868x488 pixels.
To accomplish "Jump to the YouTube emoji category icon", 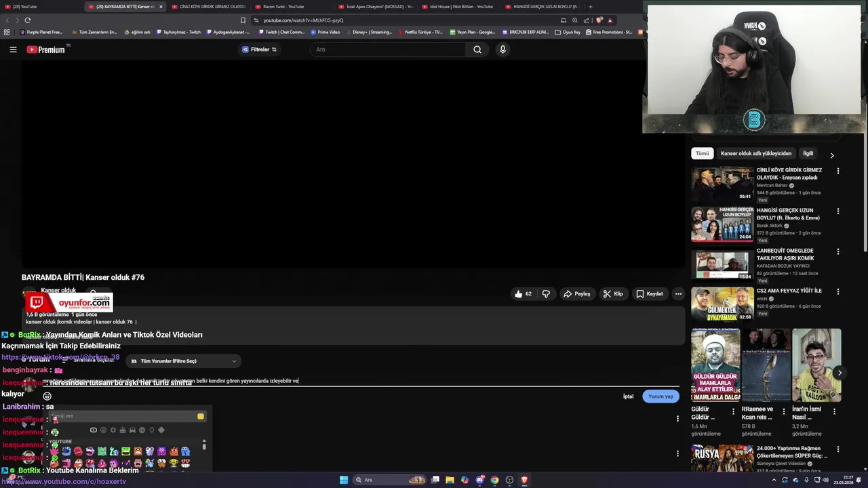I will coord(94,430).
